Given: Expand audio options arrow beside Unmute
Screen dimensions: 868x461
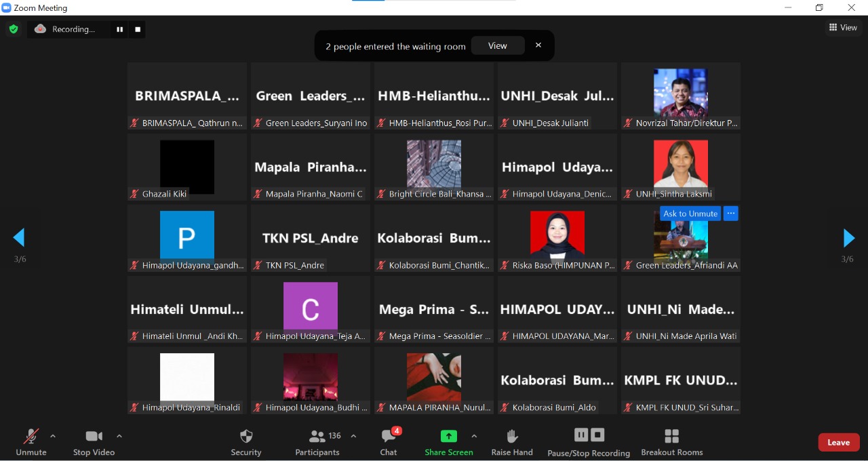Looking at the screenshot, I should click(53, 436).
